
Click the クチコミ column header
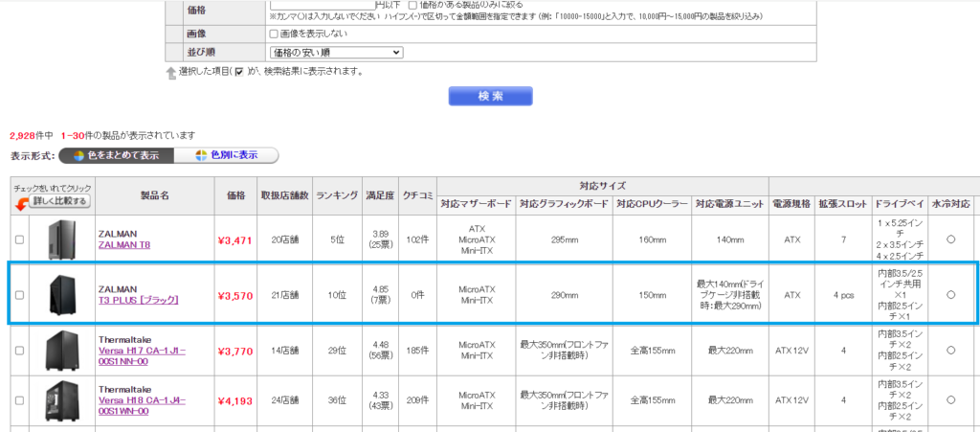click(417, 195)
